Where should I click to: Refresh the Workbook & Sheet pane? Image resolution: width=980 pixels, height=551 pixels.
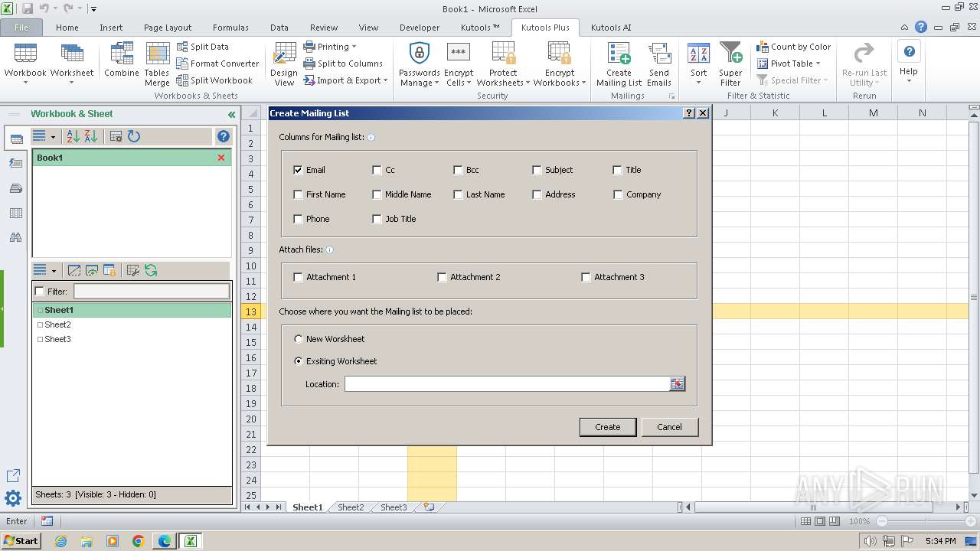click(x=134, y=136)
